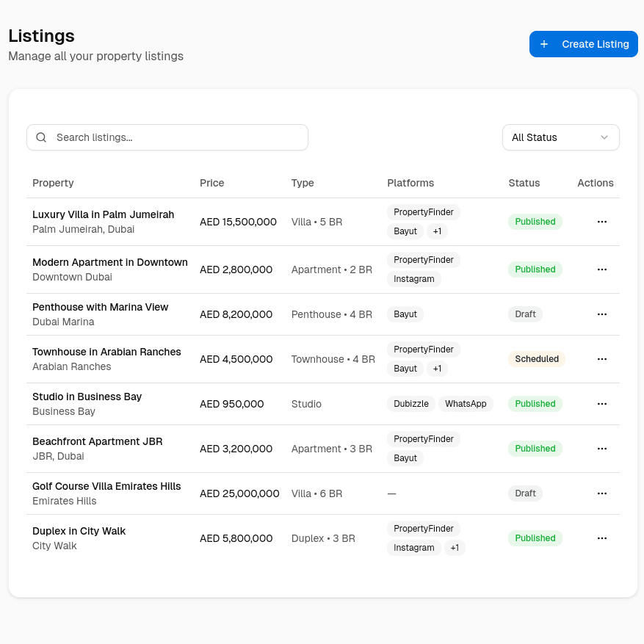Click the +1 platforms badge for Townhouse row
644x644 pixels.
(437, 369)
